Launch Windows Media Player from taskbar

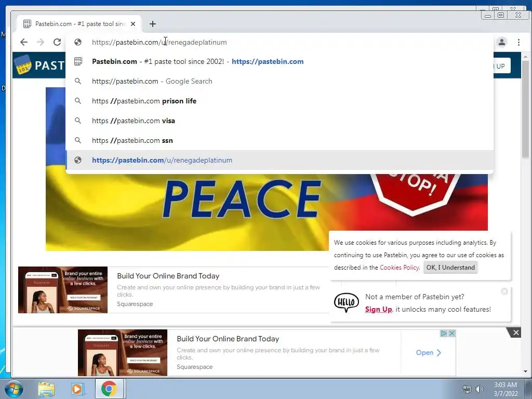coord(77,389)
